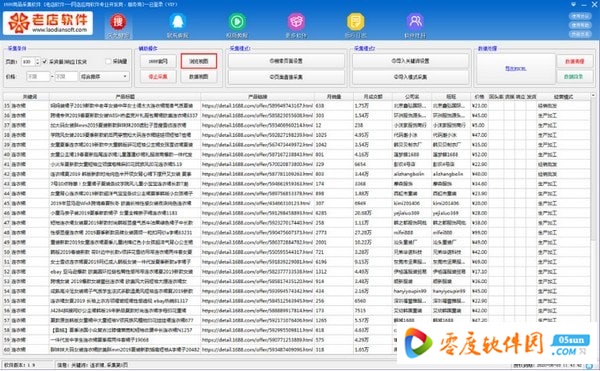Open the first detail.1688.com link in row 35
The image size is (600, 371).
[257, 105]
